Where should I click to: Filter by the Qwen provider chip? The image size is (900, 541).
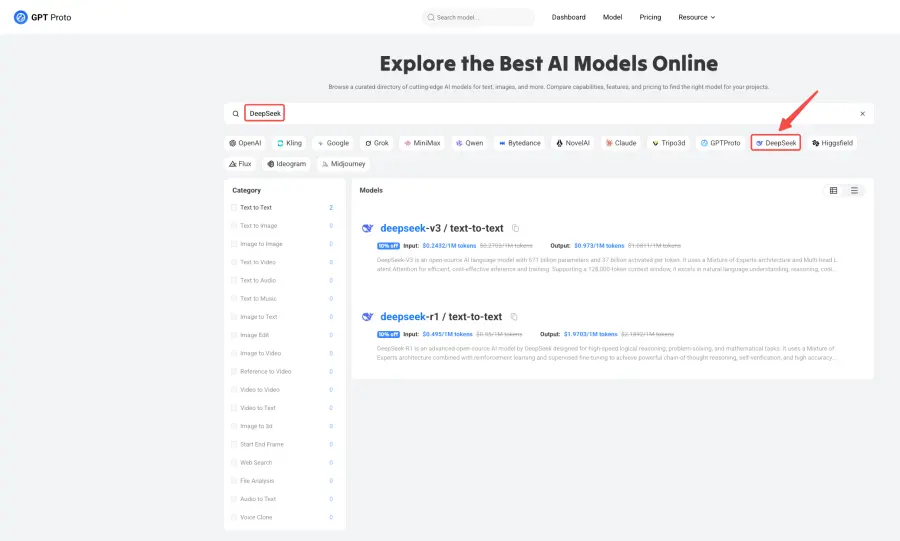tap(470, 143)
